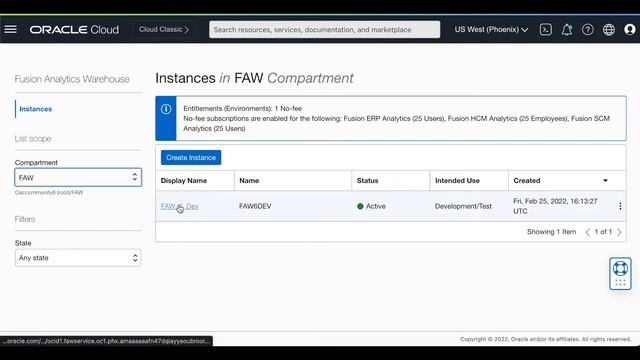The height and width of the screenshot is (360, 640).
Task: Click the Display Name column header
Action: 184,180
